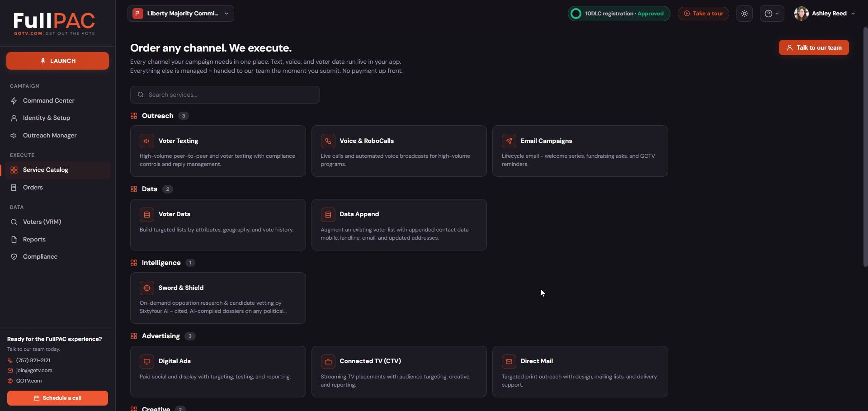This screenshot has height=411, width=868.
Task: Open Reports from the sidebar
Action: (57, 239)
